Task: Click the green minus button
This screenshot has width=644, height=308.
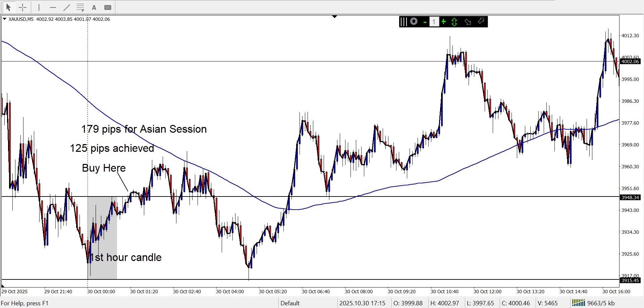Action: pyautogui.click(x=425, y=22)
